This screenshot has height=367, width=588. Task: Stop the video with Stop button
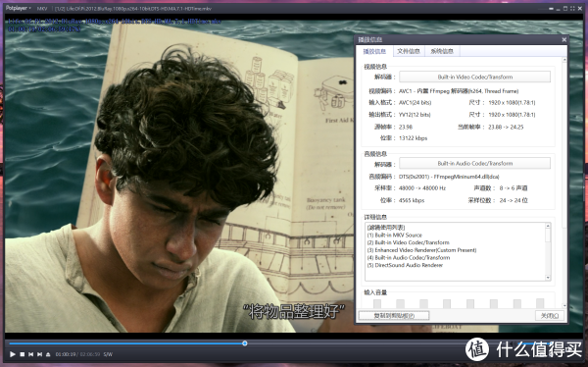coord(23,354)
